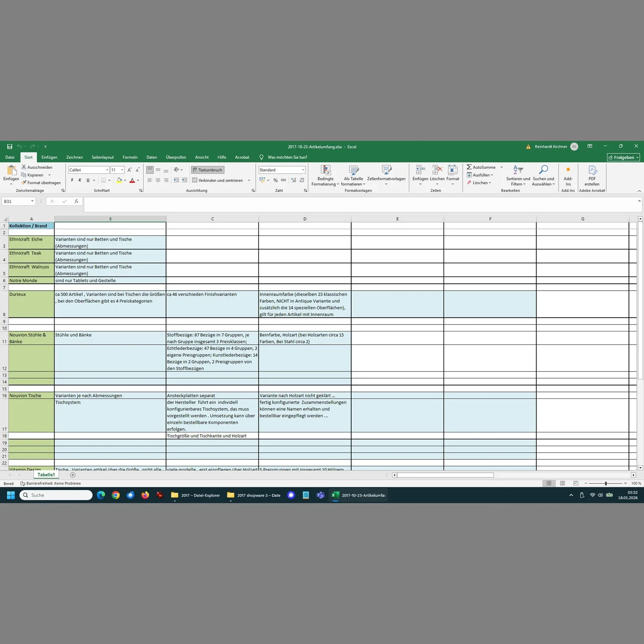The width and height of the screenshot is (644, 644).
Task: Click the percent style button
Action: 275,180
